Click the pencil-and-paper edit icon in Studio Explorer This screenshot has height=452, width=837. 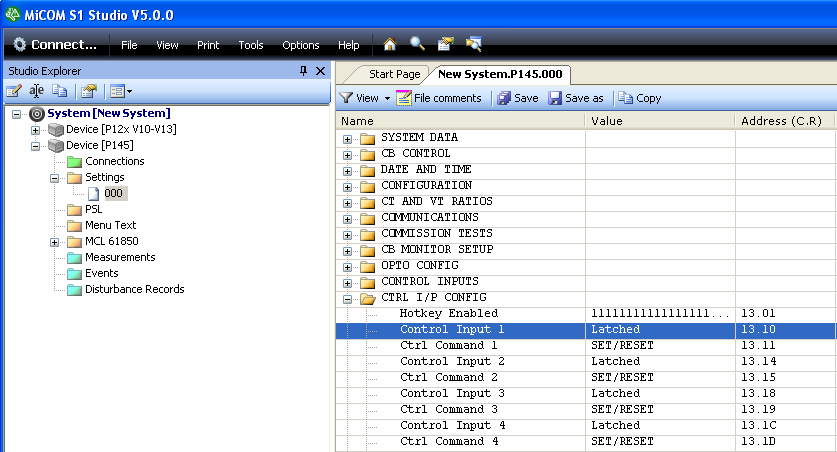point(14,91)
